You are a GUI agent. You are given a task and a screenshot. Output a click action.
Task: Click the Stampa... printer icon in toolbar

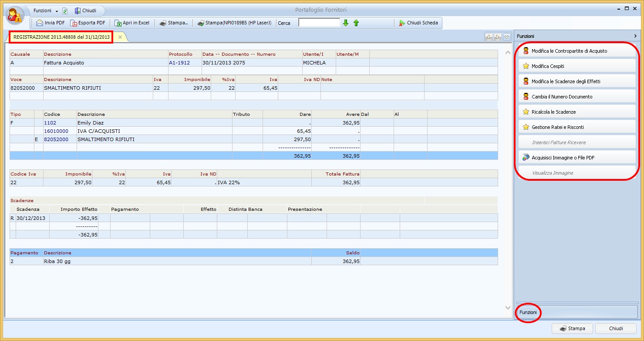point(163,23)
